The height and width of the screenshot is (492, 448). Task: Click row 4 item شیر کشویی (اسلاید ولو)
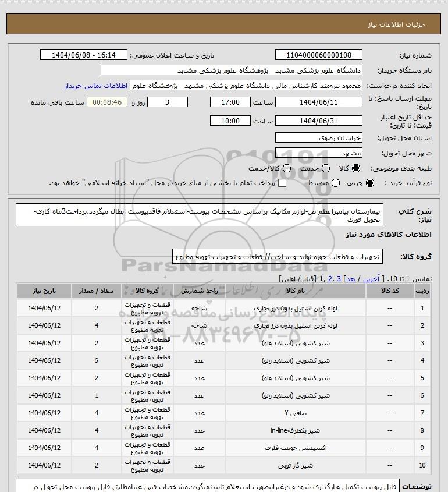coord(296,361)
